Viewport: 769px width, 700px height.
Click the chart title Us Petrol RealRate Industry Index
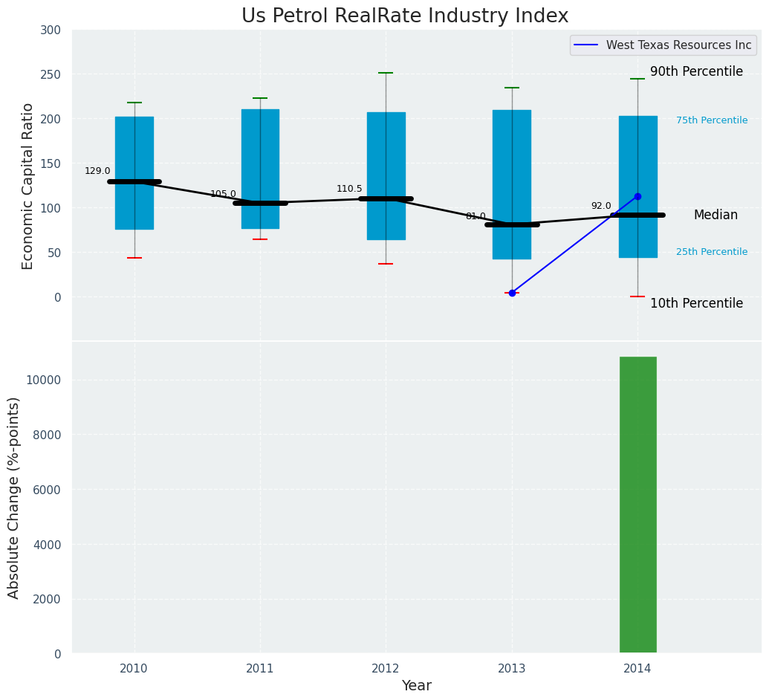pyautogui.click(x=405, y=16)
